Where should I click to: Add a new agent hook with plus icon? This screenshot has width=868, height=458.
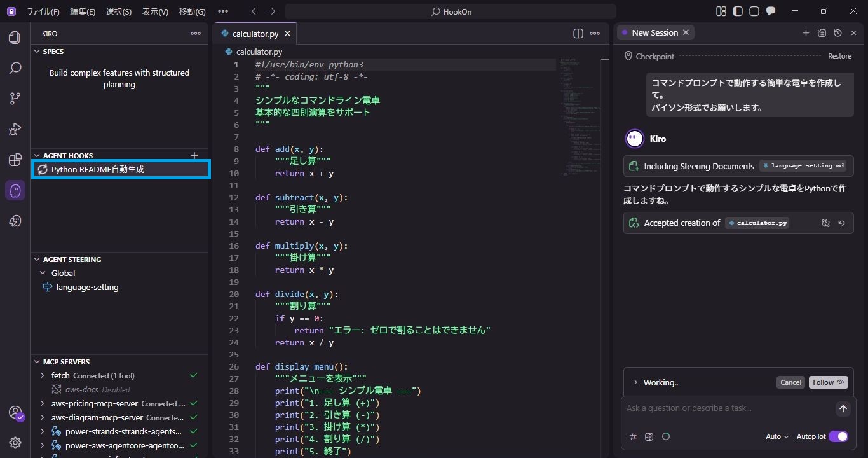194,155
